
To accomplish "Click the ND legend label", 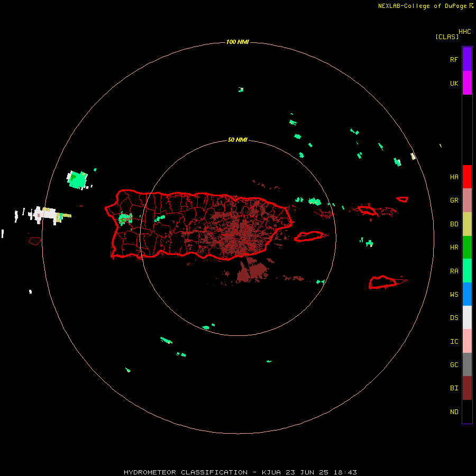I will [454, 412].
